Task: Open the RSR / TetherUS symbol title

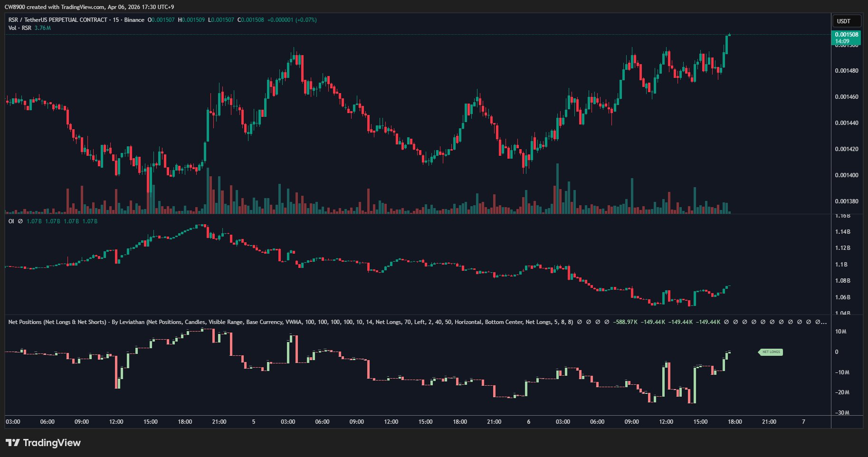Action: point(58,20)
